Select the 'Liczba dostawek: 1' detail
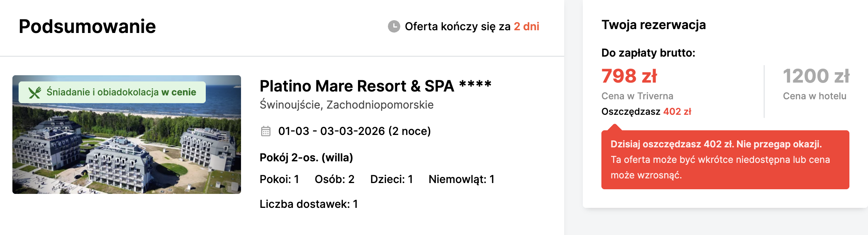The width and height of the screenshot is (868, 235). (309, 204)
